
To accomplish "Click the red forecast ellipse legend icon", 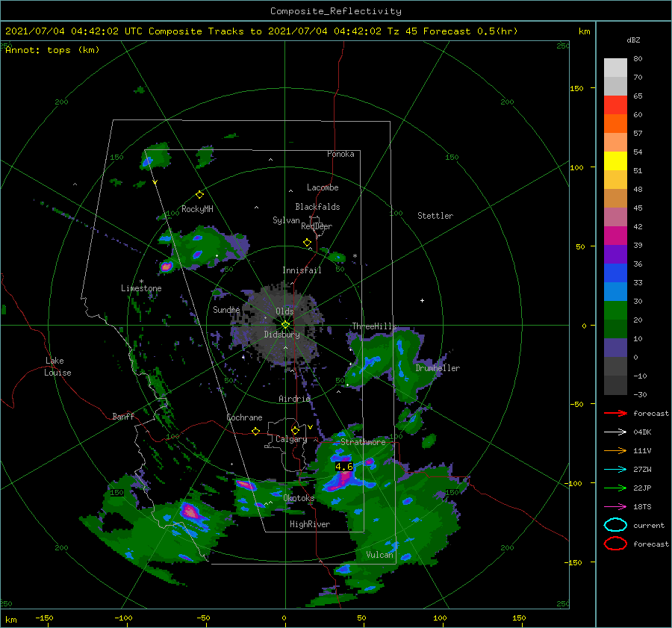I will 615,544.
